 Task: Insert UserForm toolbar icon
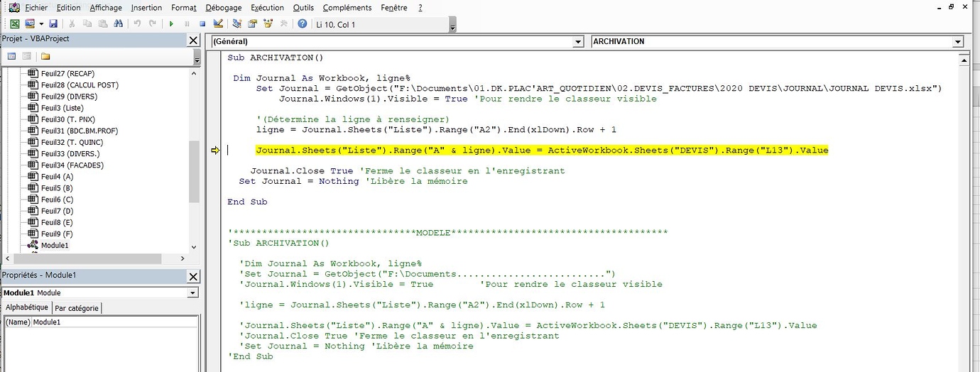[29, 24]
